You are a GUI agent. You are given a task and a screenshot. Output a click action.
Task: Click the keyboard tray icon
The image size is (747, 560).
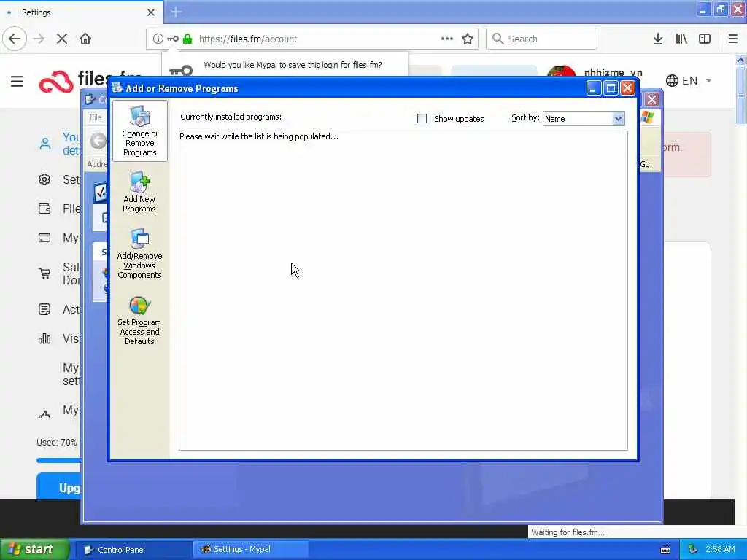point(665,550)
